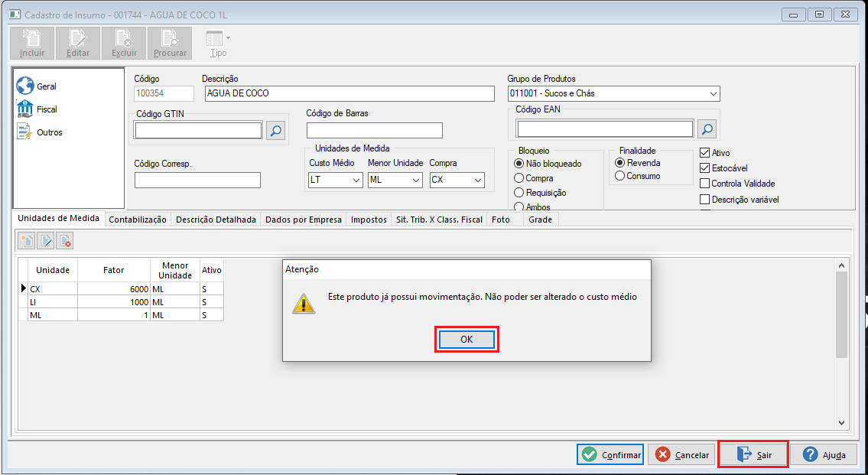The image size is (868, 475).
Task: Click the Descrição field AGUA DE COCO
Action: click(349, 93)
